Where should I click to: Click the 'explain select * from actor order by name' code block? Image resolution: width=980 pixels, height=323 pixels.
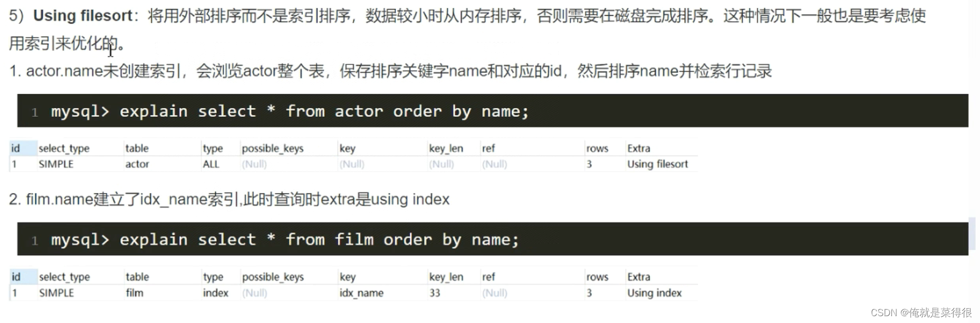pos(493,111)
